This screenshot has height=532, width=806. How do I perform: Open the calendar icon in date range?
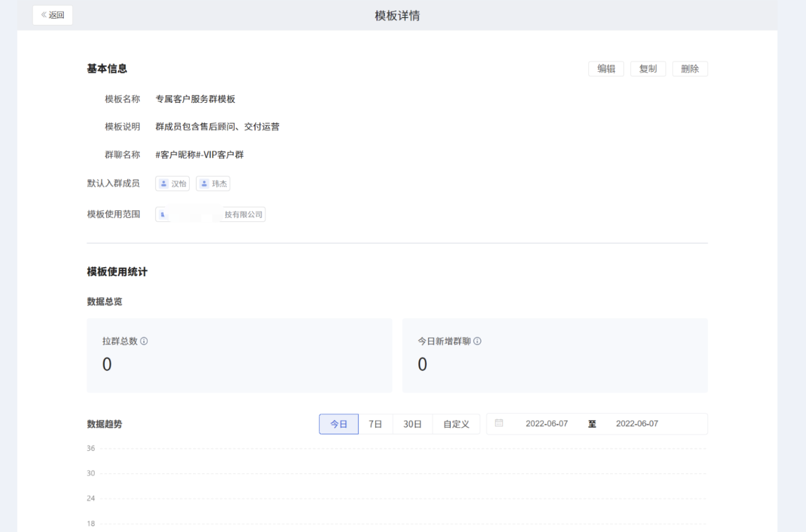(499, 423)
